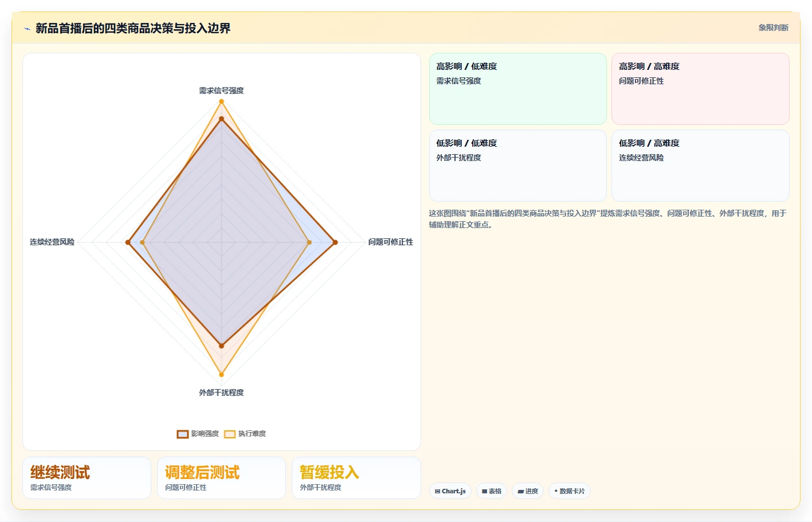Click 外部干扰程度 text in the 低影响 / 低难度 card
This screenshot has width=812, height=522.
[x=458, y=158]
